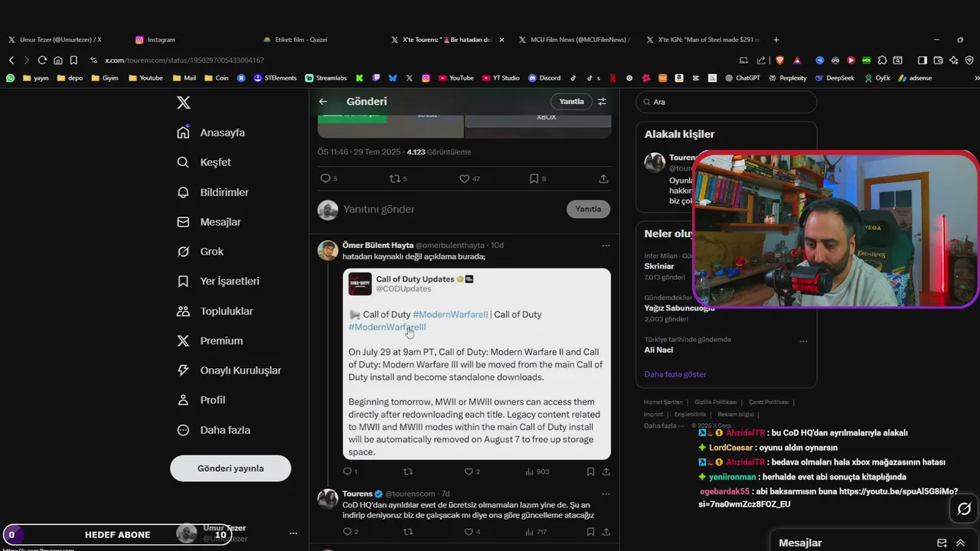This screenshot has height=551, width=980.
Task: Expand Daha fazla in the sidebar menu
Action: coord(213,430)
